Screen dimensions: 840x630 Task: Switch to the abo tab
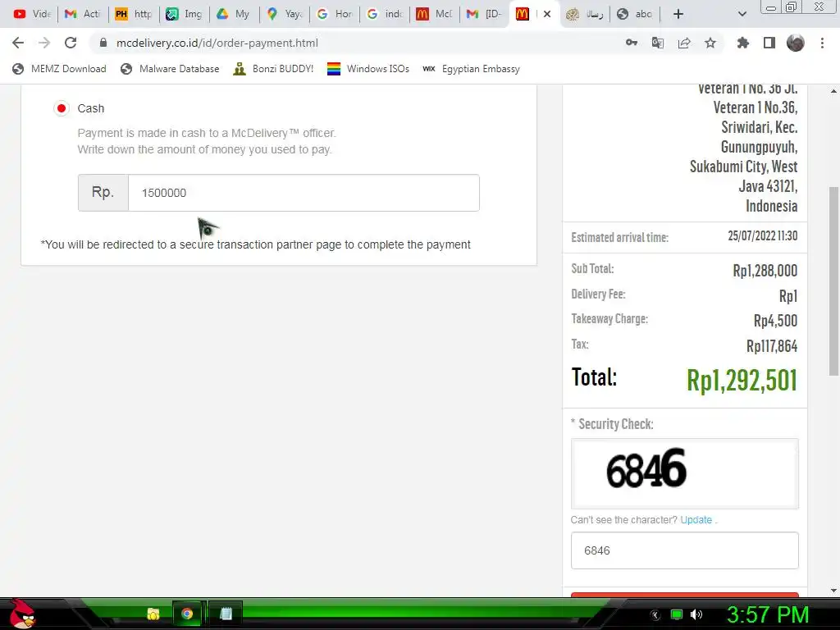[x=636, y=14]
